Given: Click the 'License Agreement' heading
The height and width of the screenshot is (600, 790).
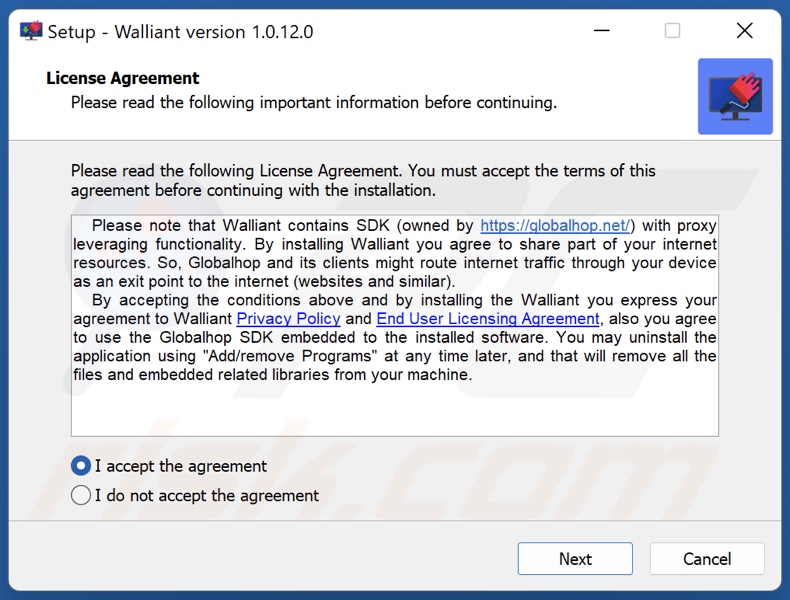Looking at the screenshot, I should pos(122,78).
